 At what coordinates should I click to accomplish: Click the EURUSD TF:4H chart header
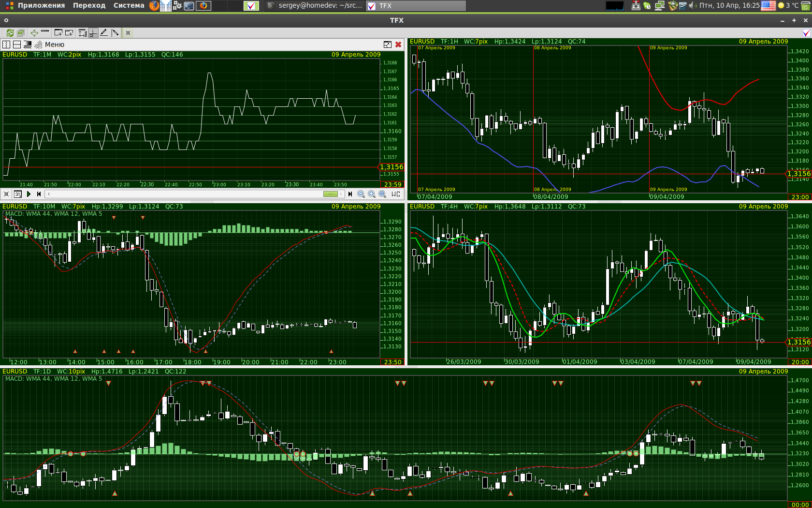tap(498, 207)
